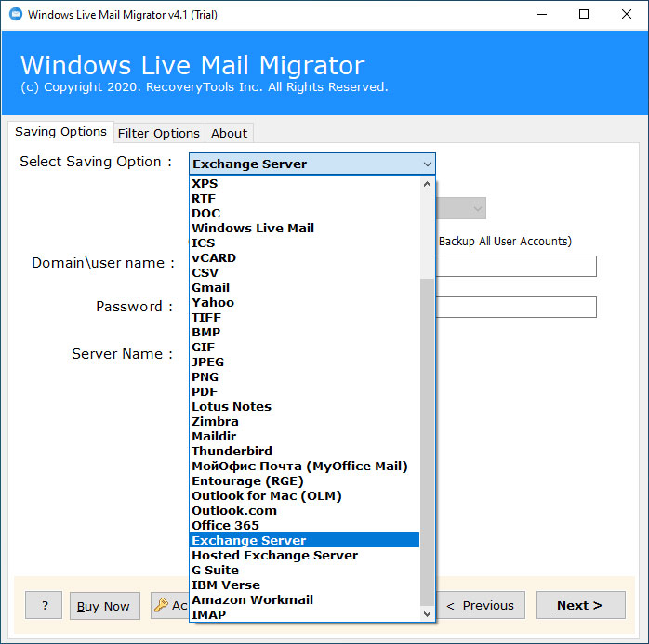The height and width of the screenshot is (644, 649).
Task: Pick Maildir in the list
Action: click(305, 437)
